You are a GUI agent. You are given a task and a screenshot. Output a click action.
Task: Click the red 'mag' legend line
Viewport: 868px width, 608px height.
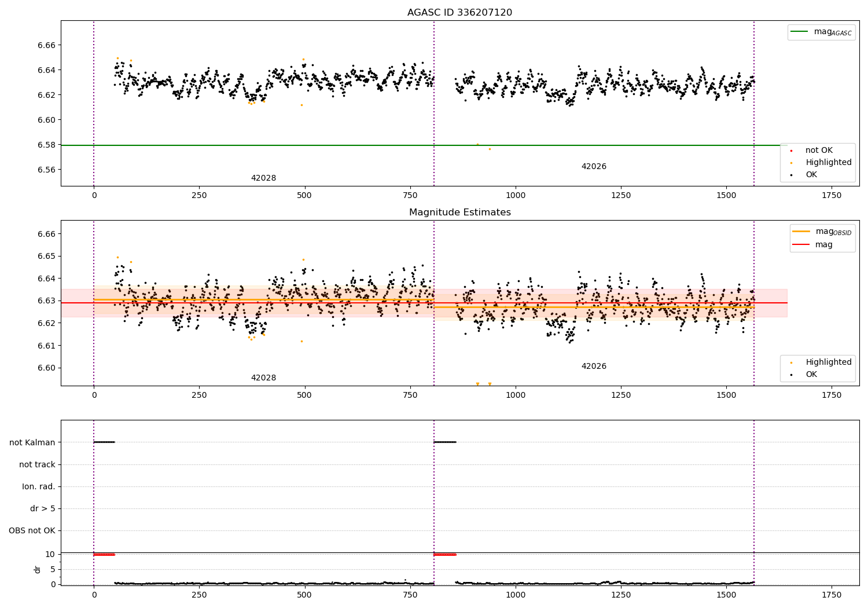[801, 245]
